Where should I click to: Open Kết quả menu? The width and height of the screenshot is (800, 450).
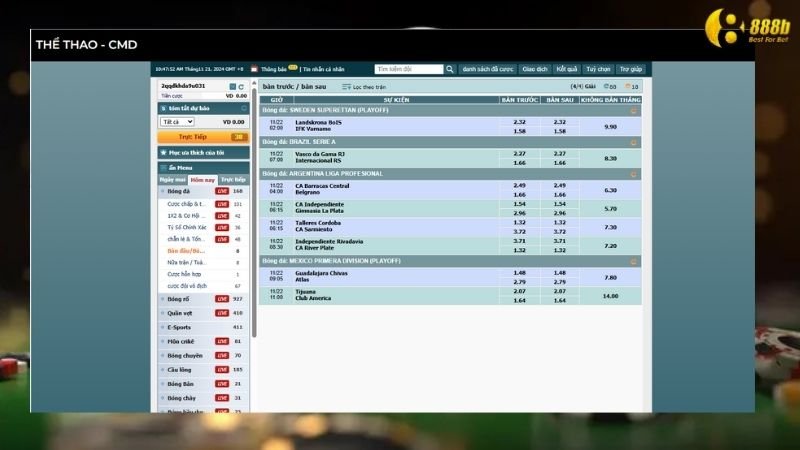pyautogui.click(x=566, y=69)
